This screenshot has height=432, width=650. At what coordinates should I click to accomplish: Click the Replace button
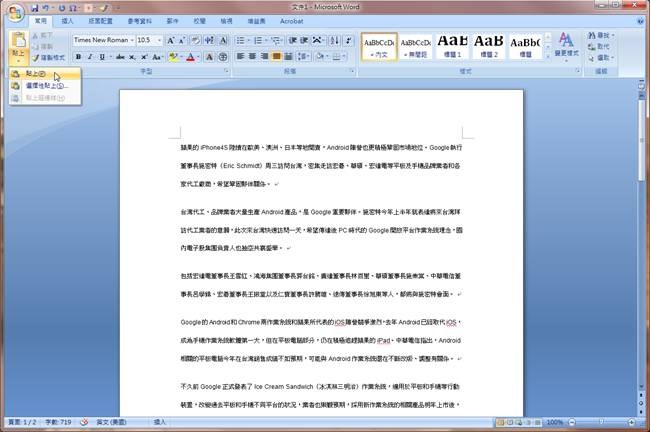pos(599,46)
